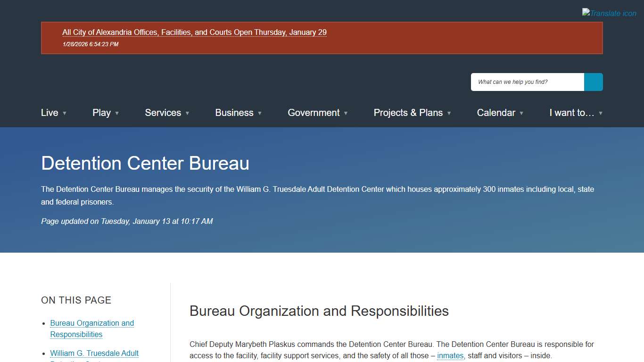Open the offices-open alert link in the banner
The image size is (644, 362).
(194, 32)
